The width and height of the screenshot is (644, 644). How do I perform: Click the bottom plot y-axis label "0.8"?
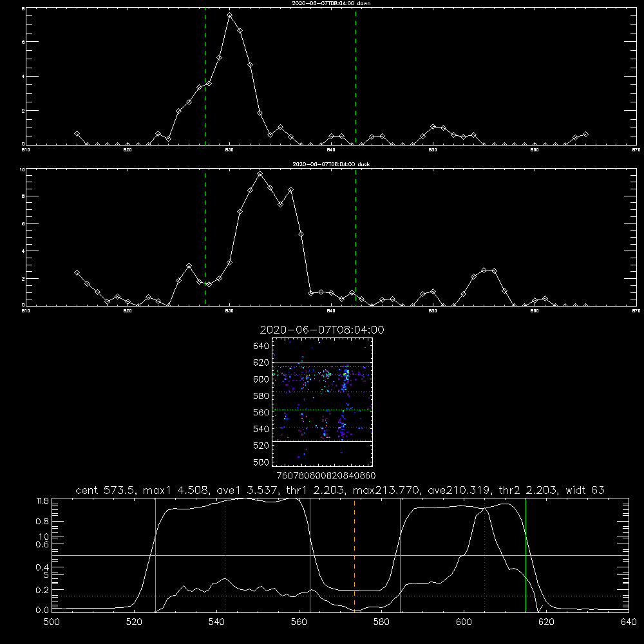point(43,522)
